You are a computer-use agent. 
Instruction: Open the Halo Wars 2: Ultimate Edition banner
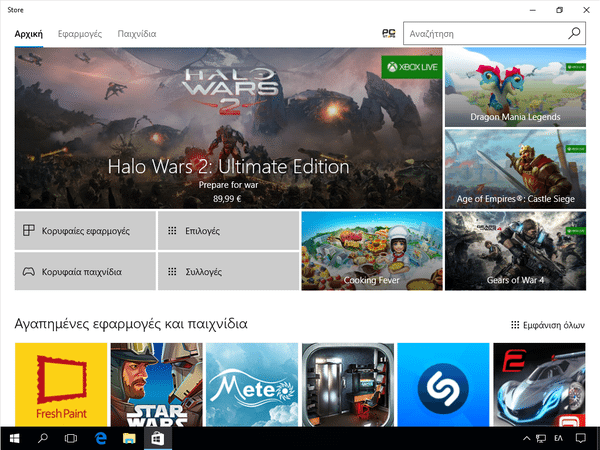(228, 127)
